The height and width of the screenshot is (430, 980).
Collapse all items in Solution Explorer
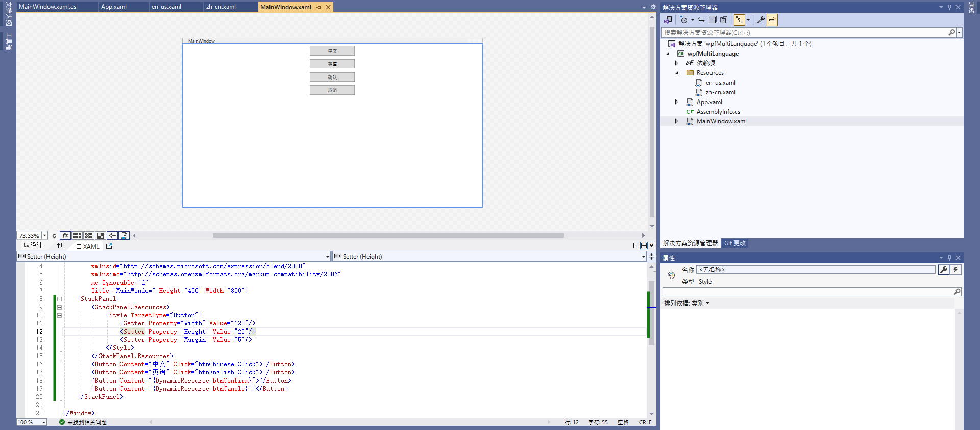click(x=713, y=20)
